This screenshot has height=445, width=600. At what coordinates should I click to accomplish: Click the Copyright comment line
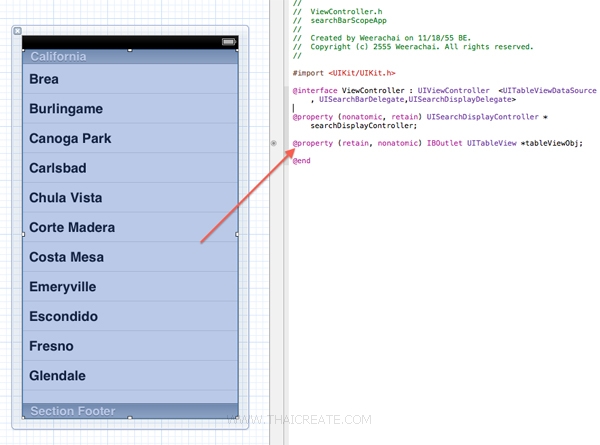(x=413, y=47)
